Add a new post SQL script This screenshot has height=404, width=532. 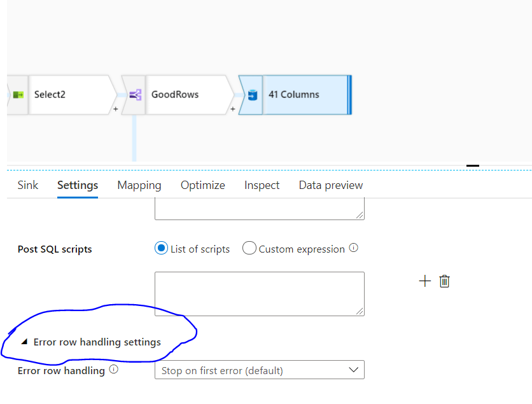pos(424,281)
